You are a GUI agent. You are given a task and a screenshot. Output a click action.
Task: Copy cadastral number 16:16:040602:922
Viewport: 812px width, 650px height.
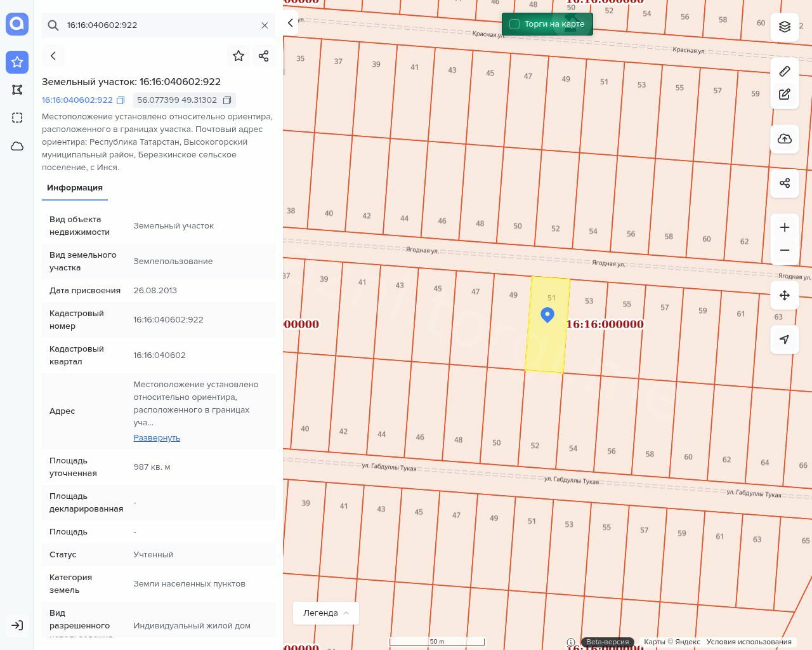(x=121, y=100)
